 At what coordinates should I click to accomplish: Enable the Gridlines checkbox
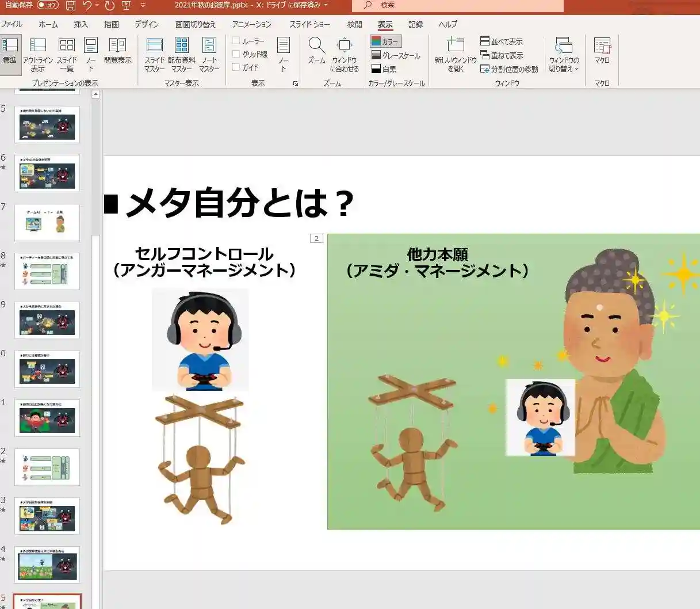(236, 54)
